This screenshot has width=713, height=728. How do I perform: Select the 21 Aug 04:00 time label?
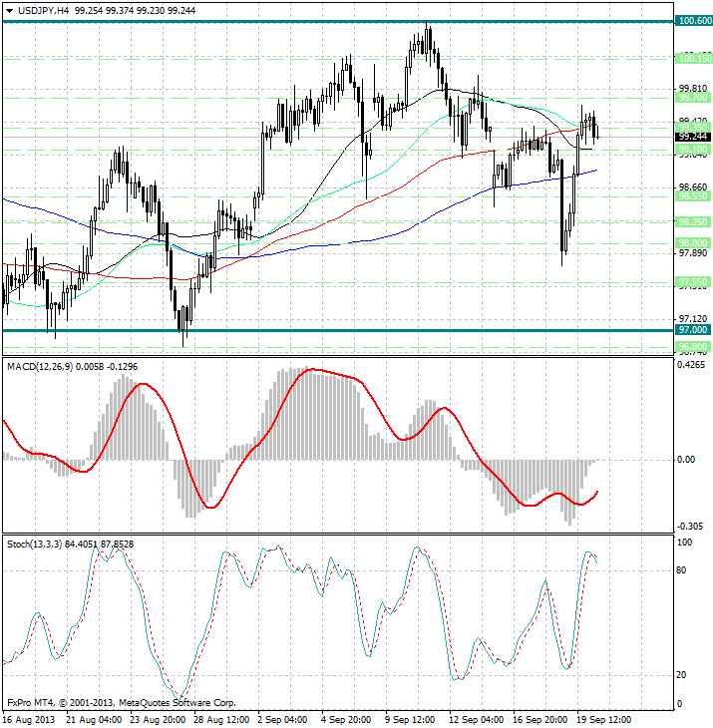(x=94, y=720)
